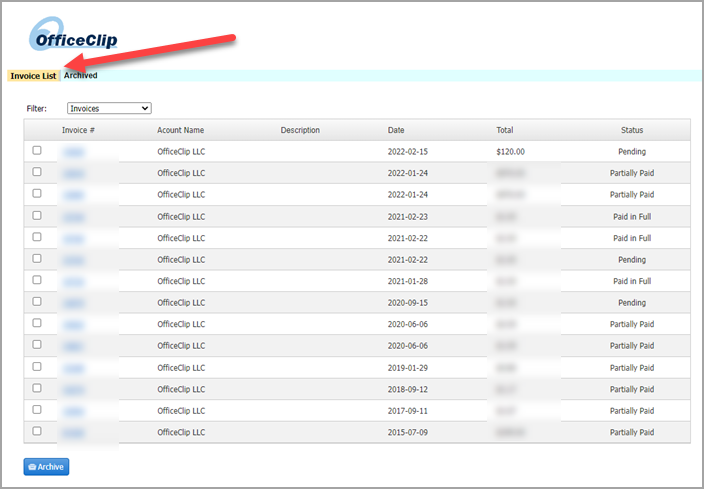Click Partially Paid status for 2015-07-09
Screen dimensions: 704x489
click(x=632, y=432)
